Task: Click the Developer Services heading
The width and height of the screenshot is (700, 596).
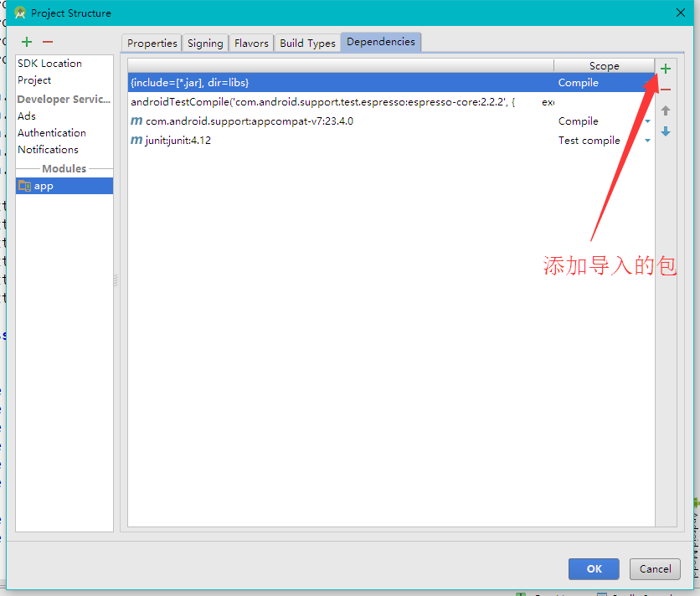Action: [64, 99]
